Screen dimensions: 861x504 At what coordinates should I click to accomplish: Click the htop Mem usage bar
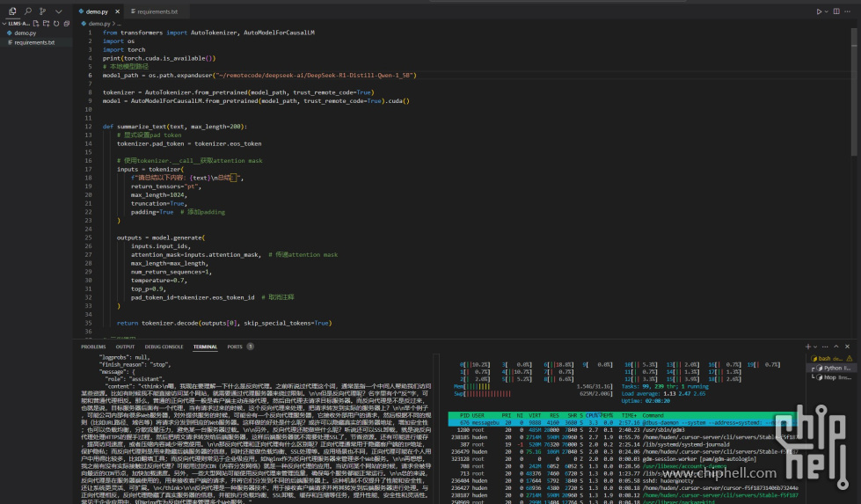533,386
